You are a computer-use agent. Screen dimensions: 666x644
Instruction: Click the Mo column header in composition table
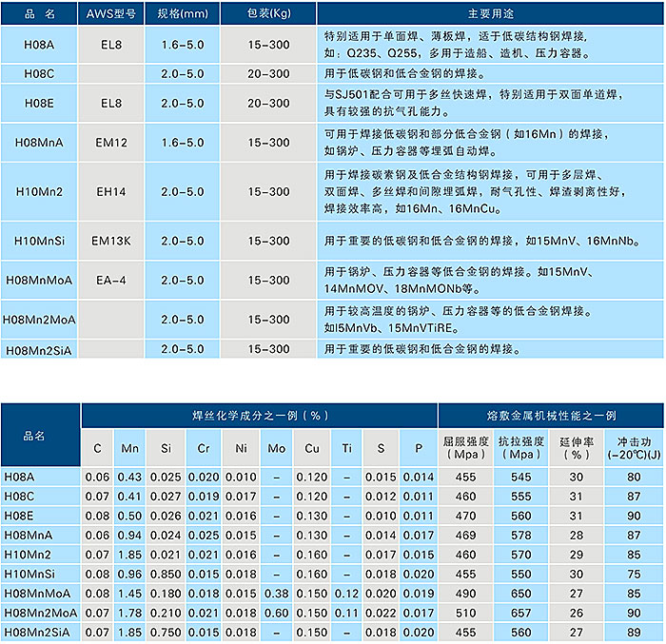click(276, 448)
